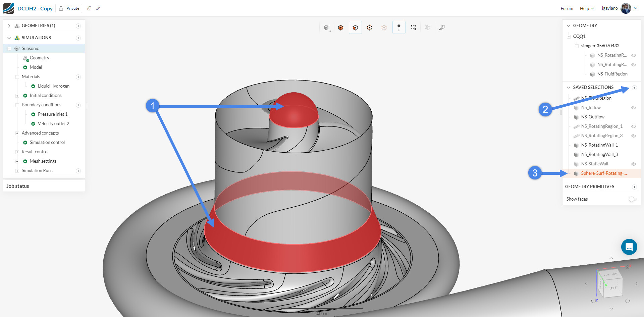Collapse the SAVED SELECTIONS section

[568, 87]
